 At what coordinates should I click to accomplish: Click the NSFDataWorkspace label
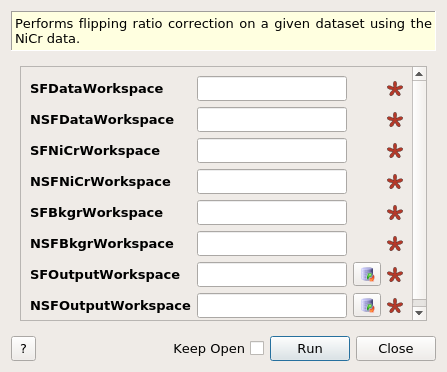click(102, 120)
